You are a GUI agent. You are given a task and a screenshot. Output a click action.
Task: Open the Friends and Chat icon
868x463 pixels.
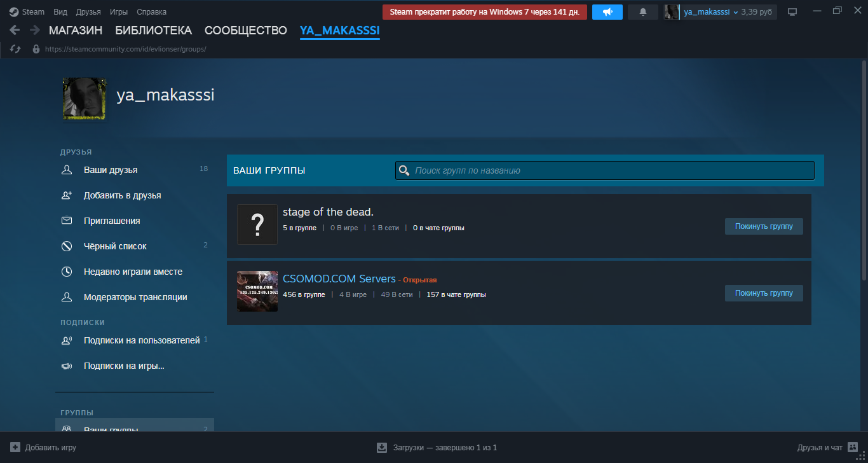[853, 447]
